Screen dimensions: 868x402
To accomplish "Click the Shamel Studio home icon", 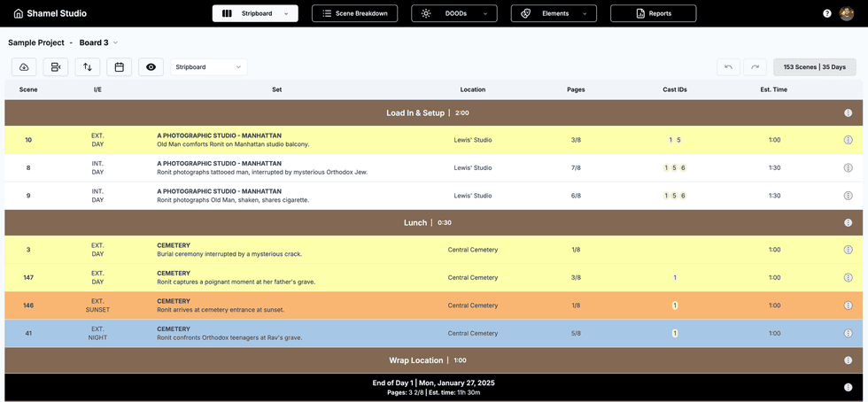I will [x=18, y=13].
